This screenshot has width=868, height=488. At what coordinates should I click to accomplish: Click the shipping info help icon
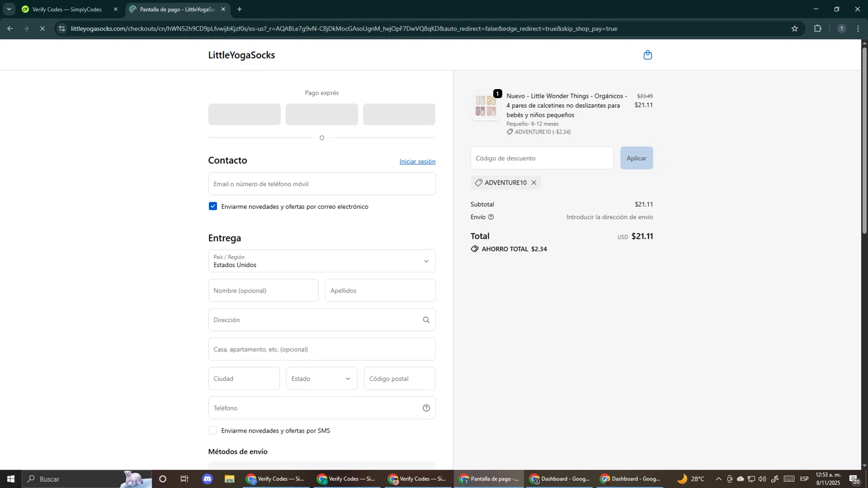[x=491, y=217]
